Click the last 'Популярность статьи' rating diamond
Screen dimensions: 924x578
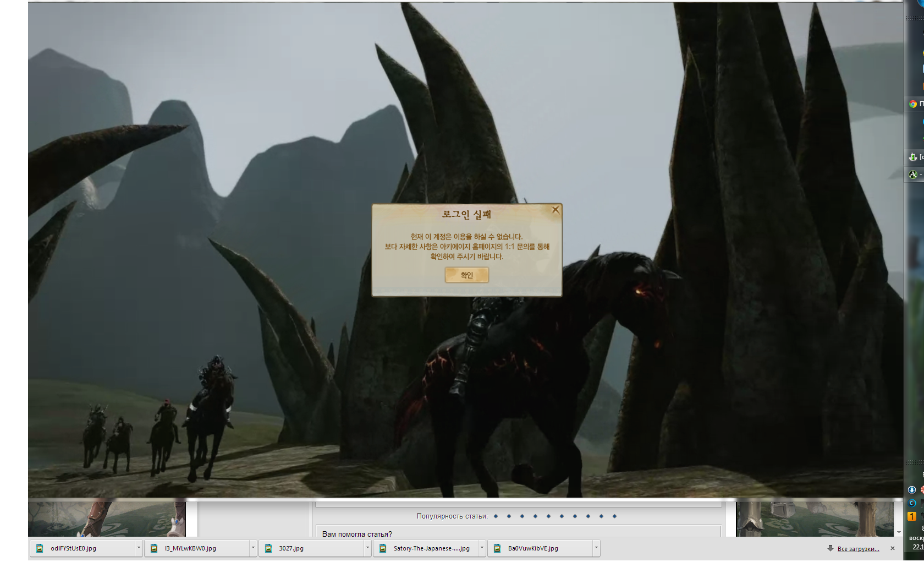(x=614, y=516)
